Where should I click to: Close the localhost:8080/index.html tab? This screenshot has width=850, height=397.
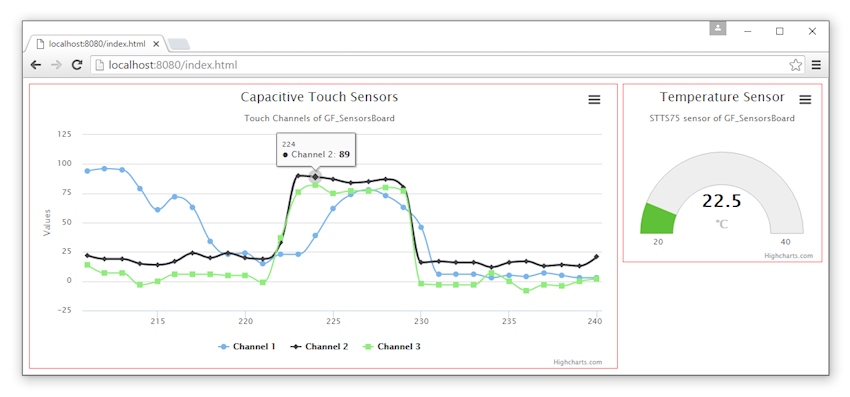pyautogui.click(x=156, y=44)
